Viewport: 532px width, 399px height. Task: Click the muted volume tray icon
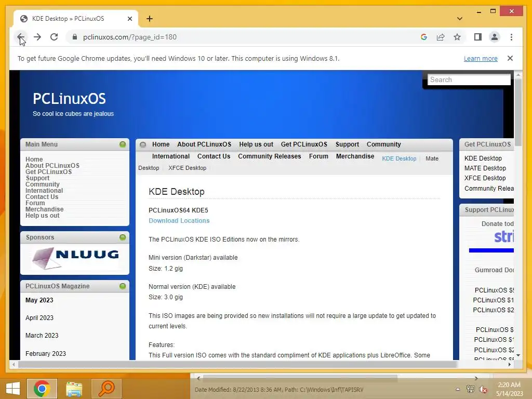pos(483,389)
